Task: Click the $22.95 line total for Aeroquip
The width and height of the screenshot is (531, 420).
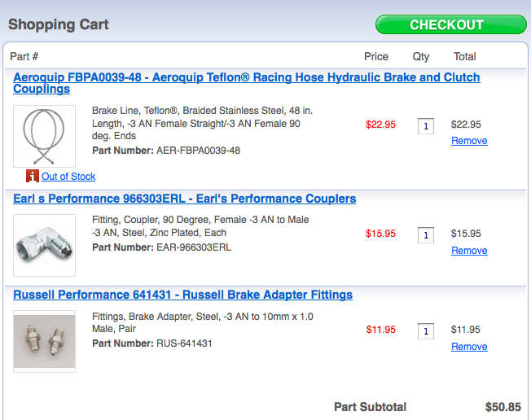Action: (x=466, y=125)
